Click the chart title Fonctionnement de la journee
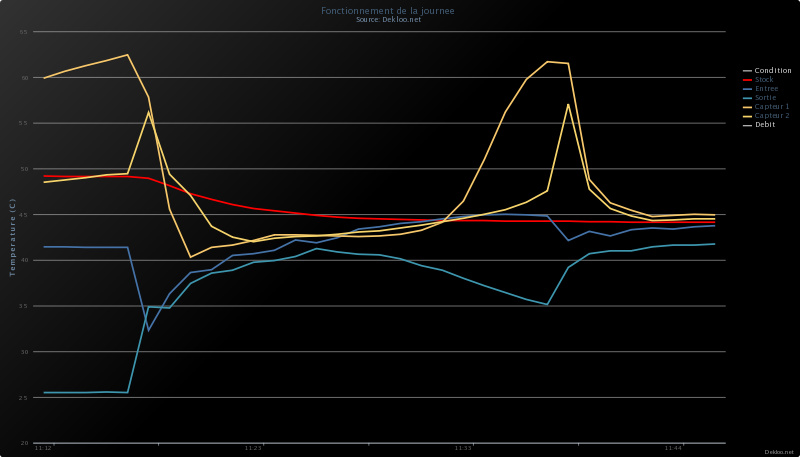This screenshot has width=800, height=457. tap(387, 11)
